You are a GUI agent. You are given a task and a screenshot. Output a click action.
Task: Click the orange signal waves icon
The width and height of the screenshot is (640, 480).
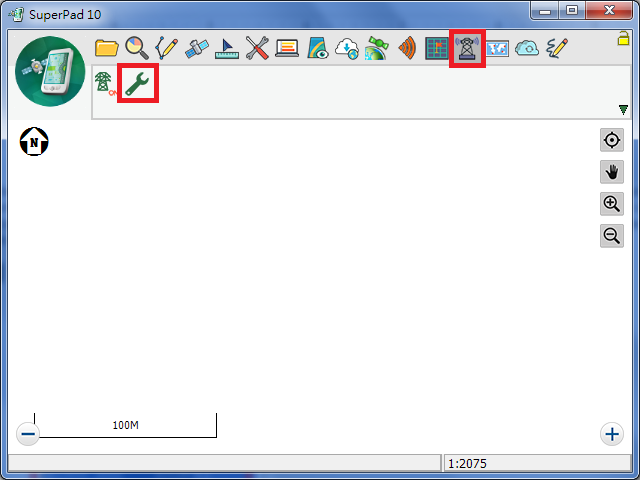click(x=407, y=48)
